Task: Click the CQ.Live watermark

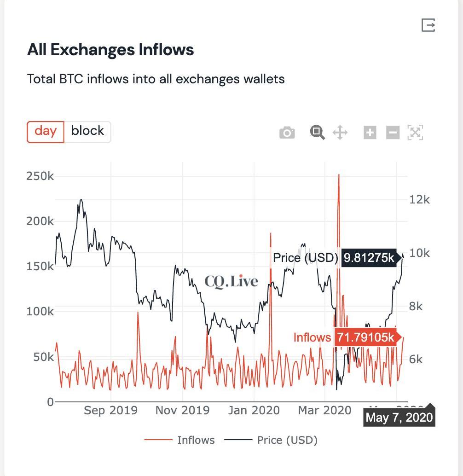Action: 231,281
